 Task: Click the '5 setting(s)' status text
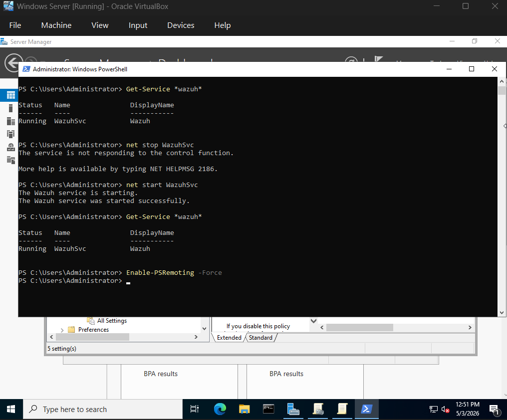(x=62, y=349)
